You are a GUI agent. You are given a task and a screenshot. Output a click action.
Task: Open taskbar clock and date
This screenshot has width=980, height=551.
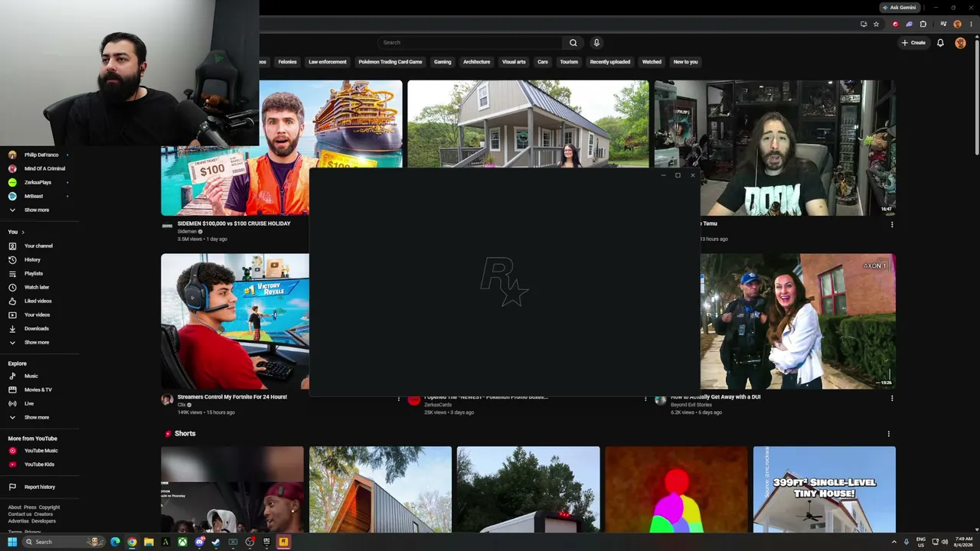pos(964,542)
